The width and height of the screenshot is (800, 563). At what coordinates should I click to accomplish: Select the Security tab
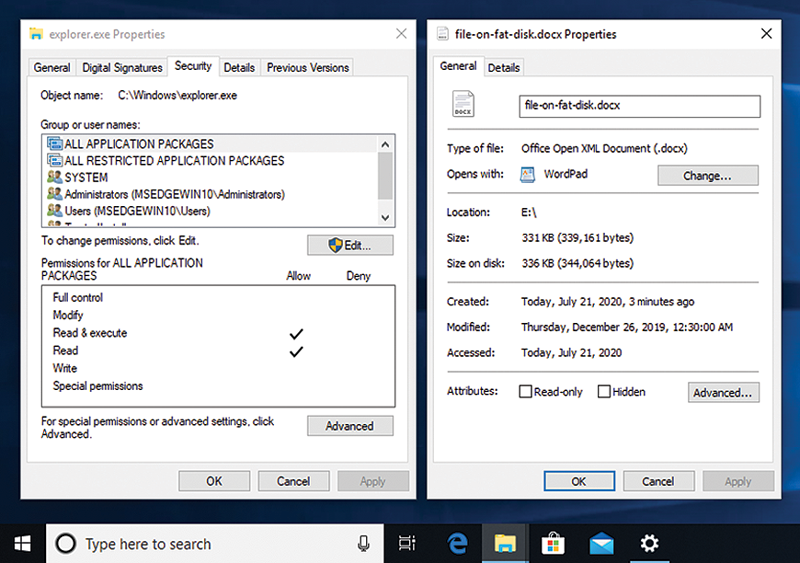pyautogui.click(x=193, y=66)
